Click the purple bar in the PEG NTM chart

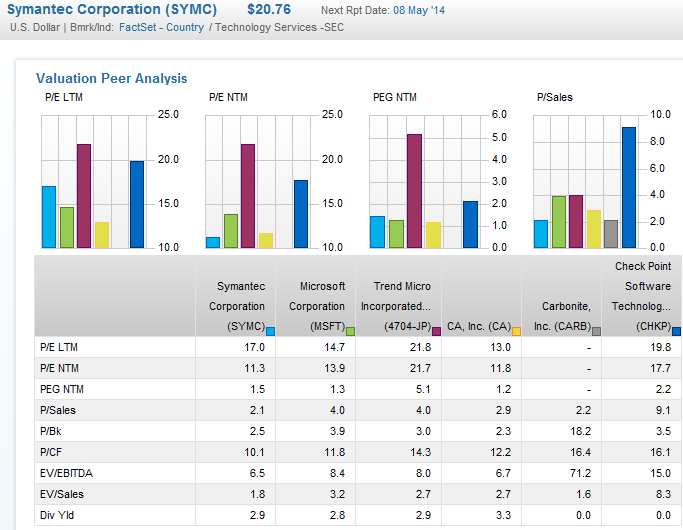(414, 191)
